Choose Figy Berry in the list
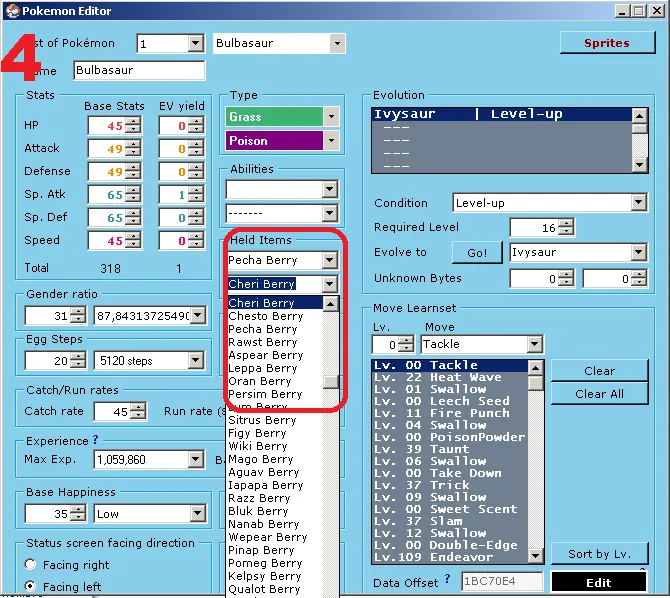The image size is (670, 598). pyautogui.click(x=275, y=433)
